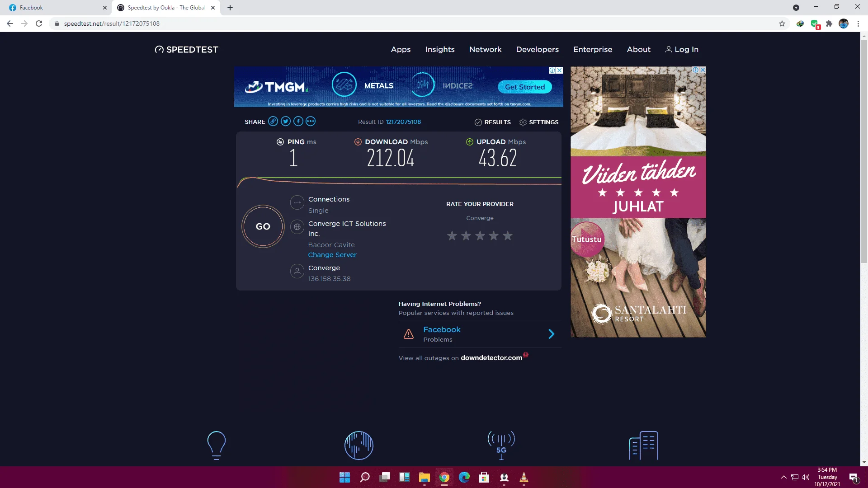Show hidden system tray icons
The image size is (868, 488).
[x=784, y=477]
